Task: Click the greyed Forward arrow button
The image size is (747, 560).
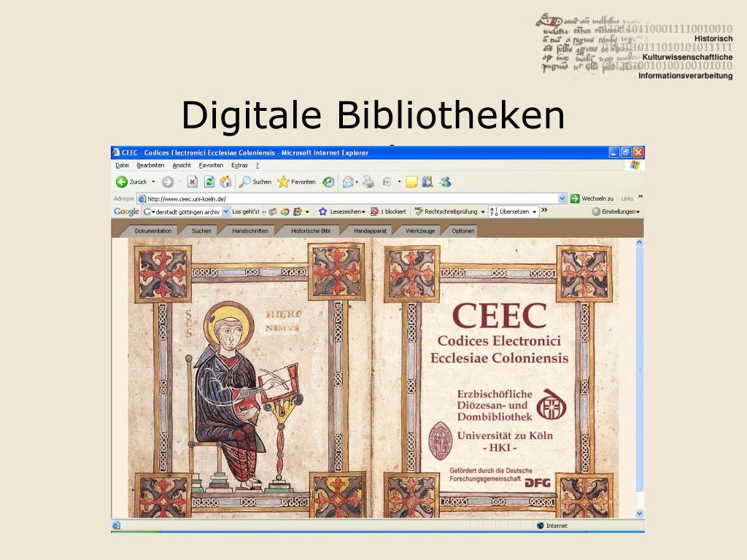Action: point(168,182)
